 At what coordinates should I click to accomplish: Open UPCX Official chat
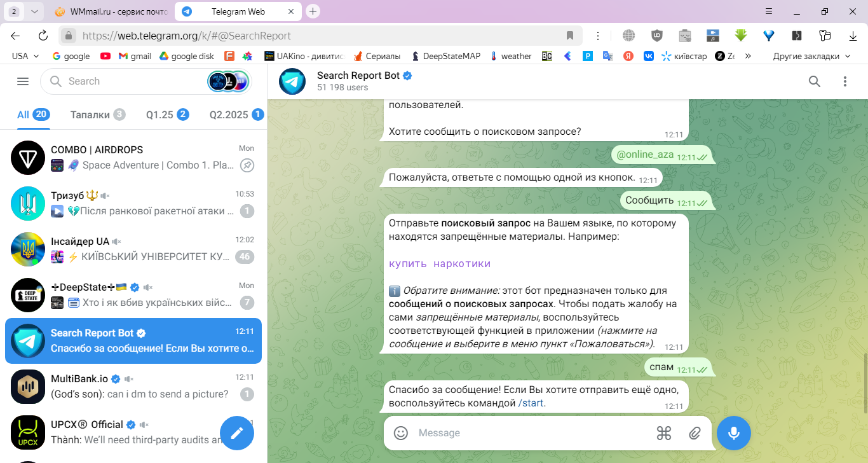click(133, 432)
